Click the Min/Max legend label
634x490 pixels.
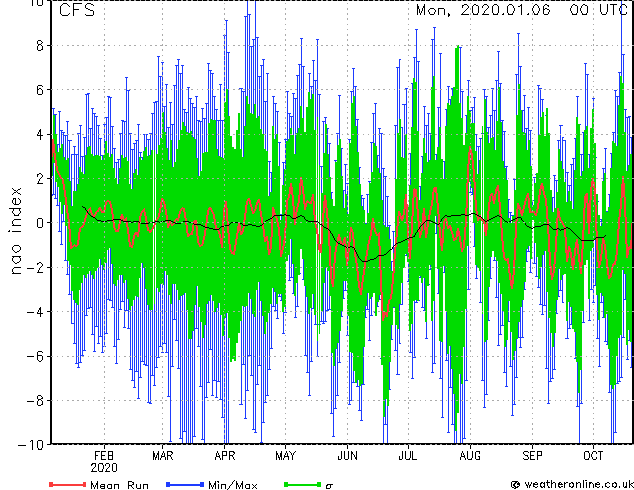click(x=232, y=485)
